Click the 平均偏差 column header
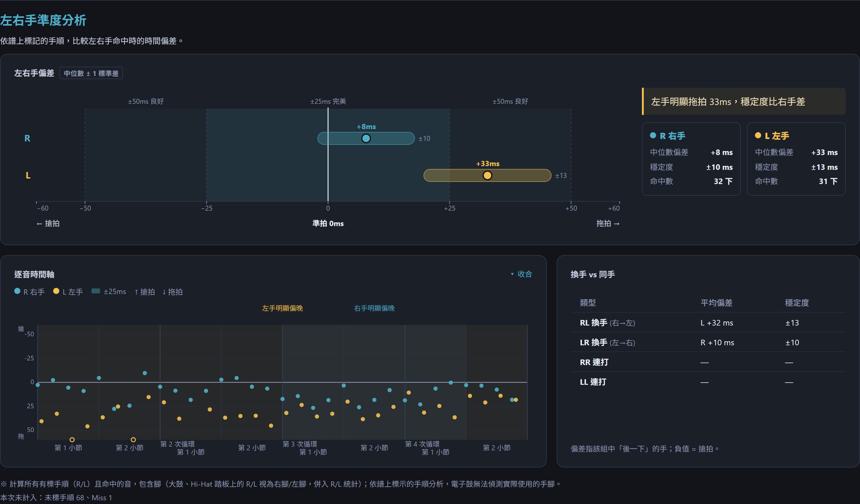Image resolution: width=860 pixels, height=504 pixels. 716,303
